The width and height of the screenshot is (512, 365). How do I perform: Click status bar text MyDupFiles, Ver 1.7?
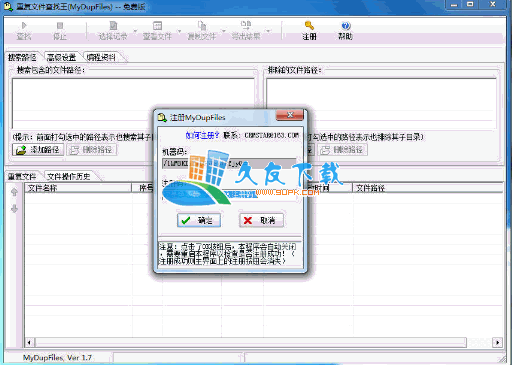[x=57, y=358]
